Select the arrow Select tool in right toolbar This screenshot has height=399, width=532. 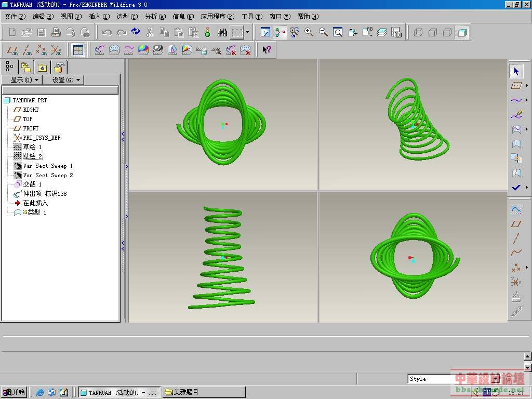pyautogui.click(x=516, y=71)
